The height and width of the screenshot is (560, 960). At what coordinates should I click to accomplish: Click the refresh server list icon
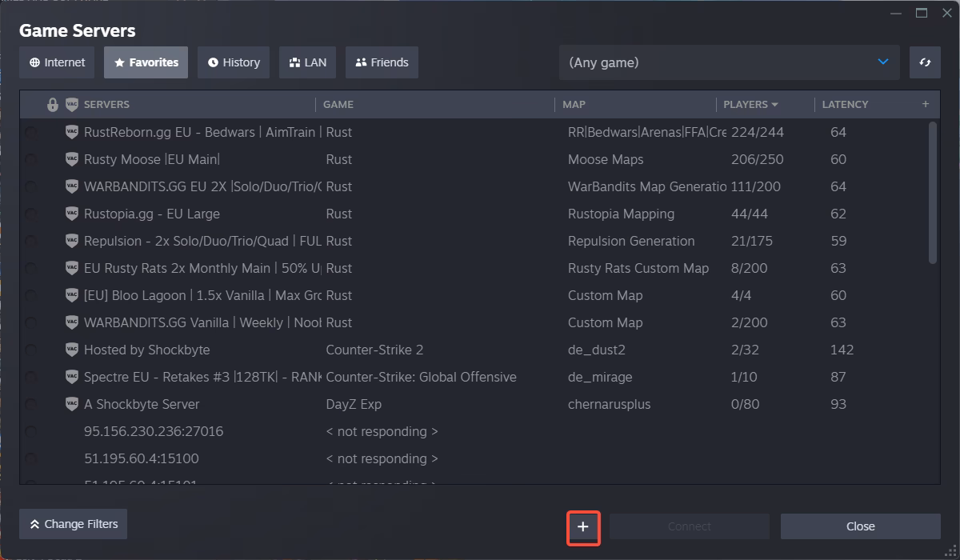[x=925, y=62]
